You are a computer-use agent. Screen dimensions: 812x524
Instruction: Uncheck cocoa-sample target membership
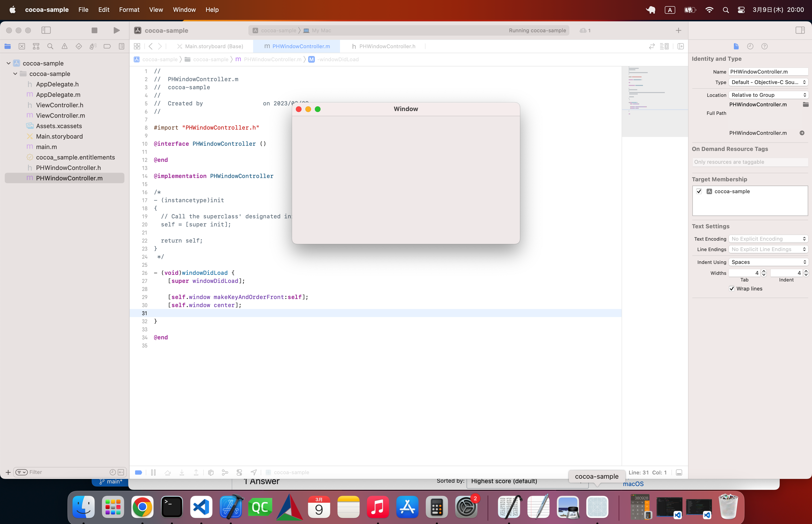(x=699, y=191)
